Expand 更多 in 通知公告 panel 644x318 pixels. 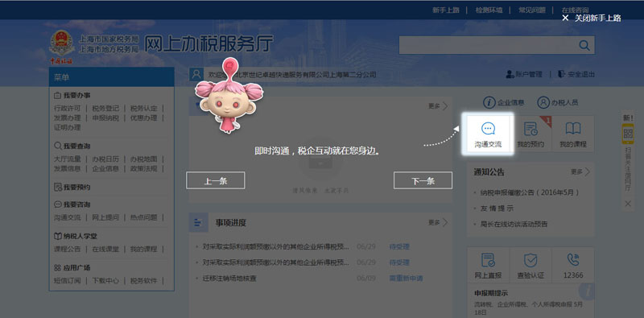580,171
